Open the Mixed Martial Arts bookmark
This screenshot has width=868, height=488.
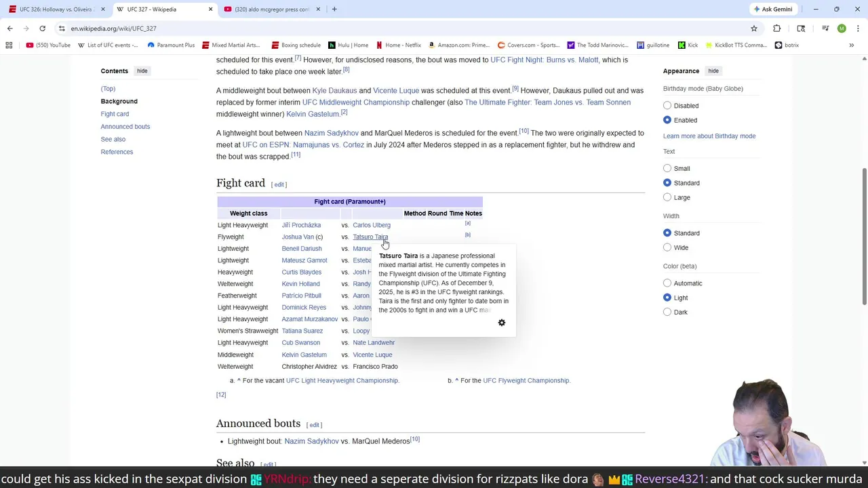click(231, 45)
